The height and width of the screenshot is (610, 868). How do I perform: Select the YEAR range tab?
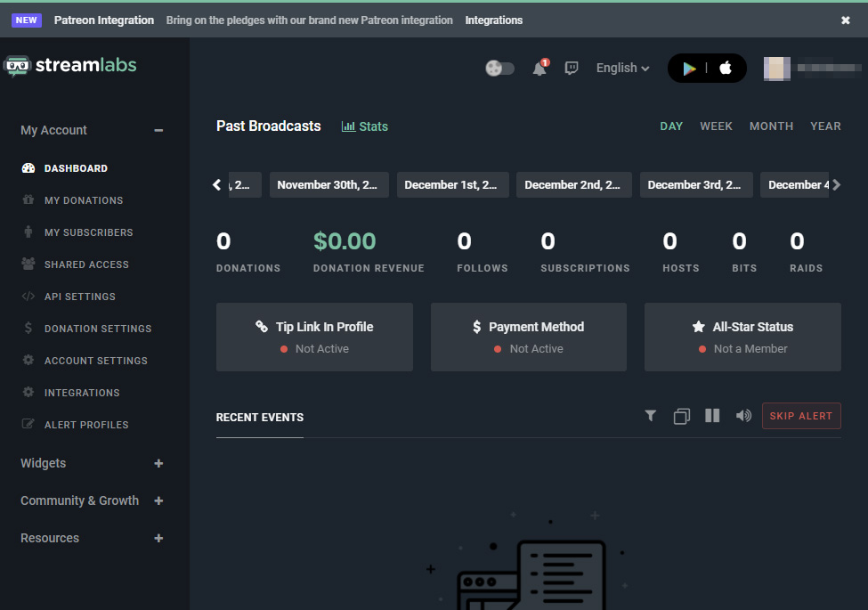[x=825, y=126]
